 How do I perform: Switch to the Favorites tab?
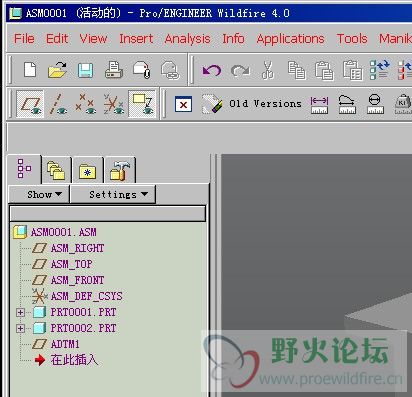(88, 170)
